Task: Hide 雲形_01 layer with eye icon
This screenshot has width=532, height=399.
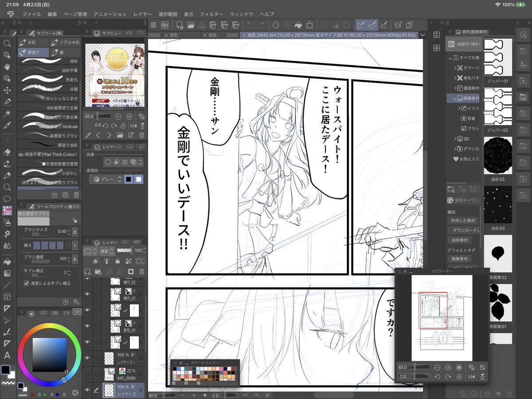Action: pyautogui.click(x=87, y=326)
